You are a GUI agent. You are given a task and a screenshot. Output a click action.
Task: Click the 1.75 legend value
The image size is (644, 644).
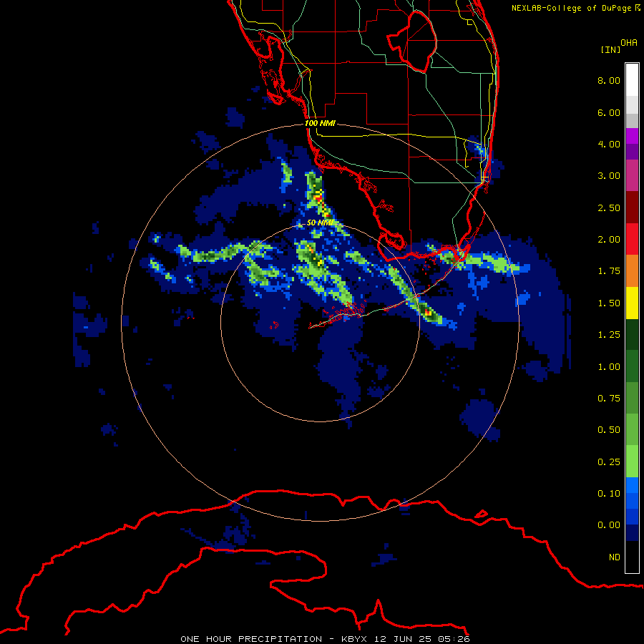[609, 271]
